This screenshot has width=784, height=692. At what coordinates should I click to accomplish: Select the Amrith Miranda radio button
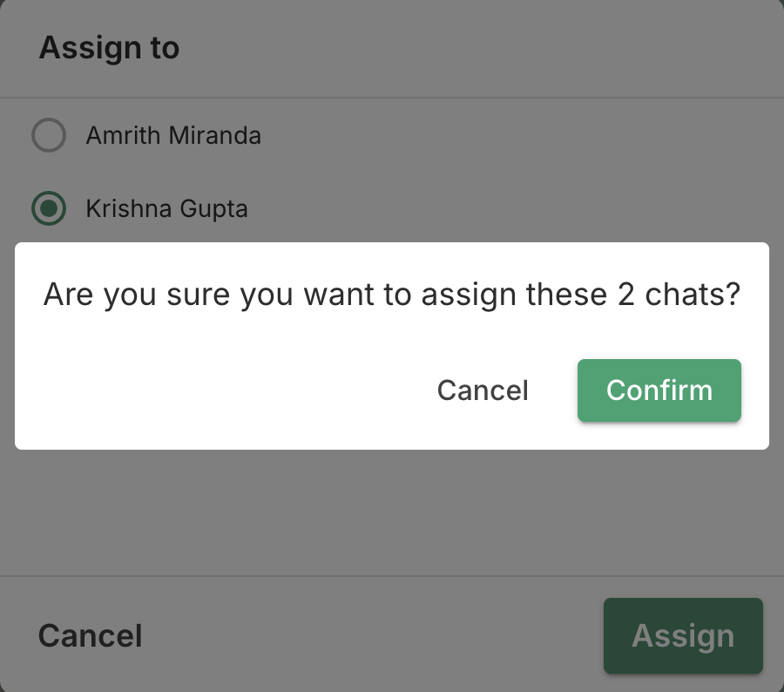(x=49, y=136)
